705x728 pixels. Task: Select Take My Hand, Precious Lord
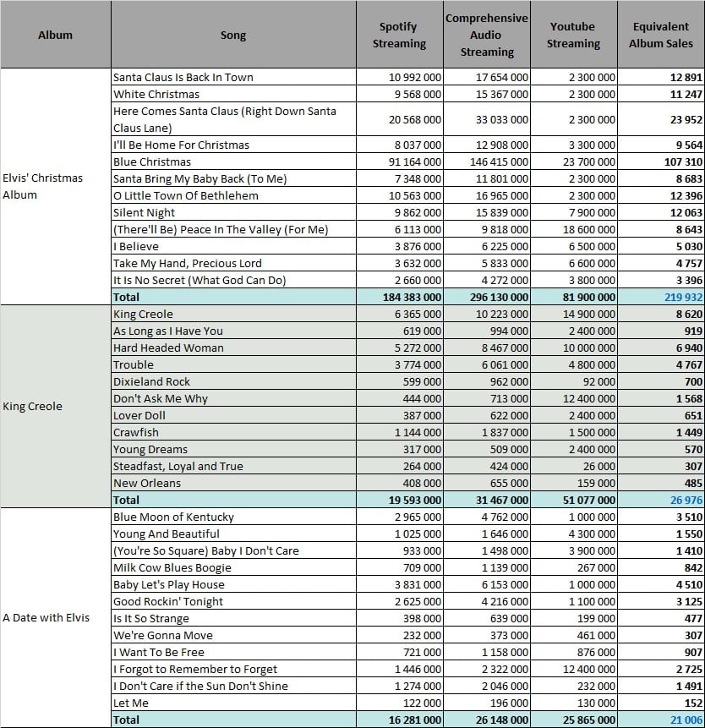pyautogui.click(x=233, y=263)
